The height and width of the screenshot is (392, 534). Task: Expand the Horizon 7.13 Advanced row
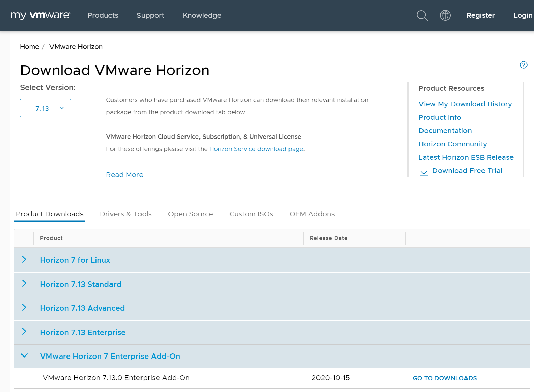coord(24,308)
